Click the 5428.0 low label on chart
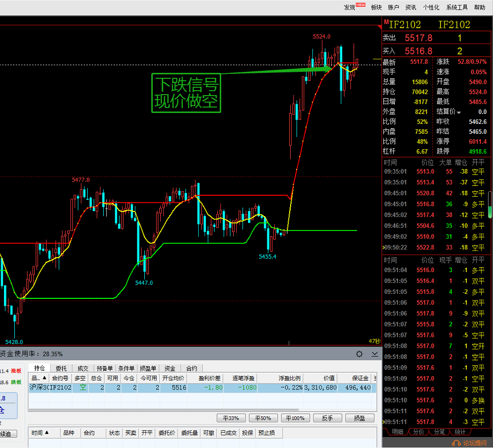 [x=14, y=342]
